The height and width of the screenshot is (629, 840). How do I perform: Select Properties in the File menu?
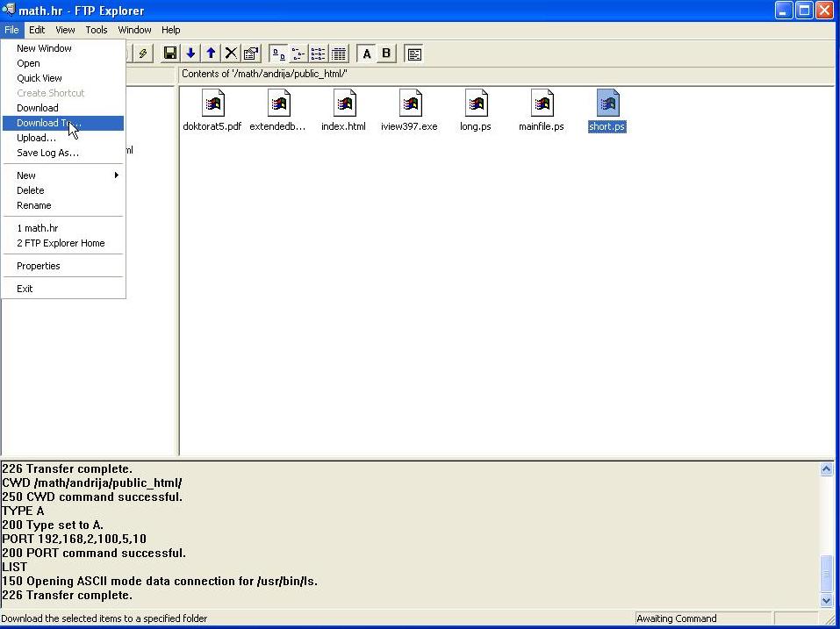(63, 266)
